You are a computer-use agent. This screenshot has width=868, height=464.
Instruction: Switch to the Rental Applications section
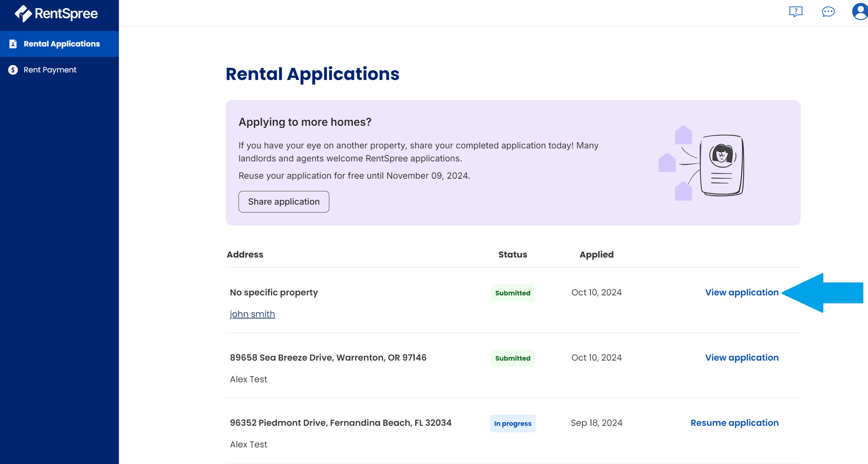pyautogui.click(x=62, y=43)
